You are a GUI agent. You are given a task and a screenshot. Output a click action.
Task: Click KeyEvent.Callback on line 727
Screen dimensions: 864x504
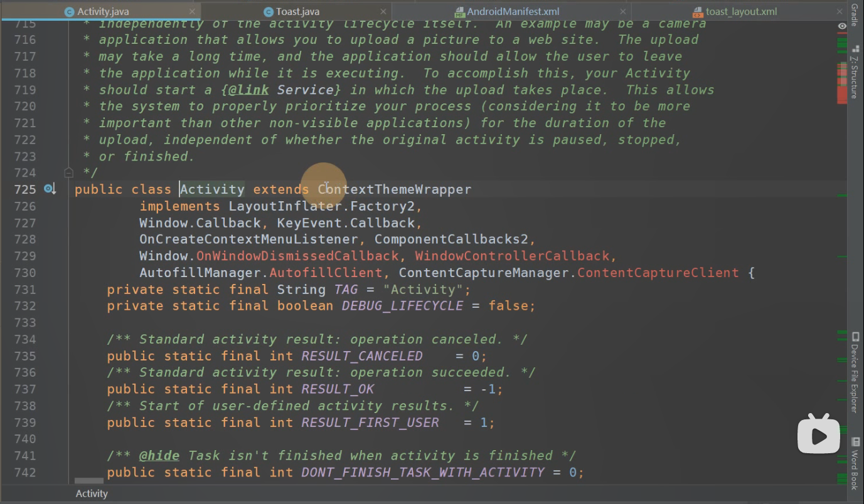[346, 223]
